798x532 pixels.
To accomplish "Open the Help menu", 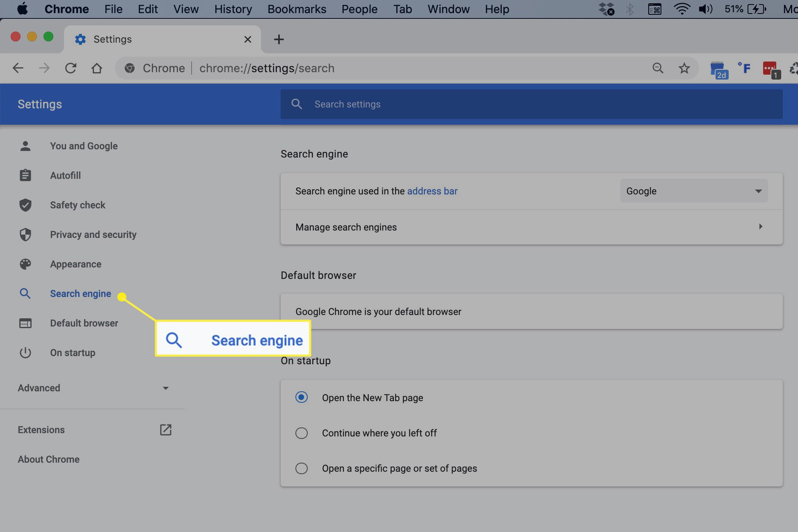I will (x=497, y=9).
